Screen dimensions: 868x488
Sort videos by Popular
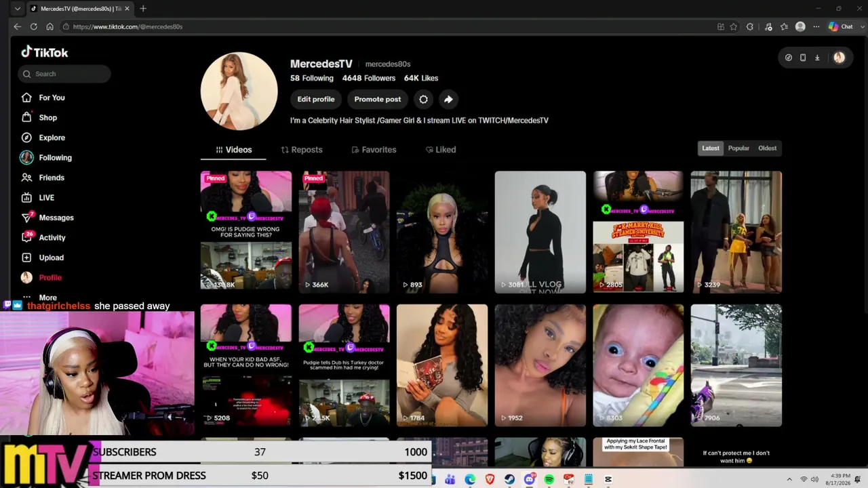click(x=738, y=148)
